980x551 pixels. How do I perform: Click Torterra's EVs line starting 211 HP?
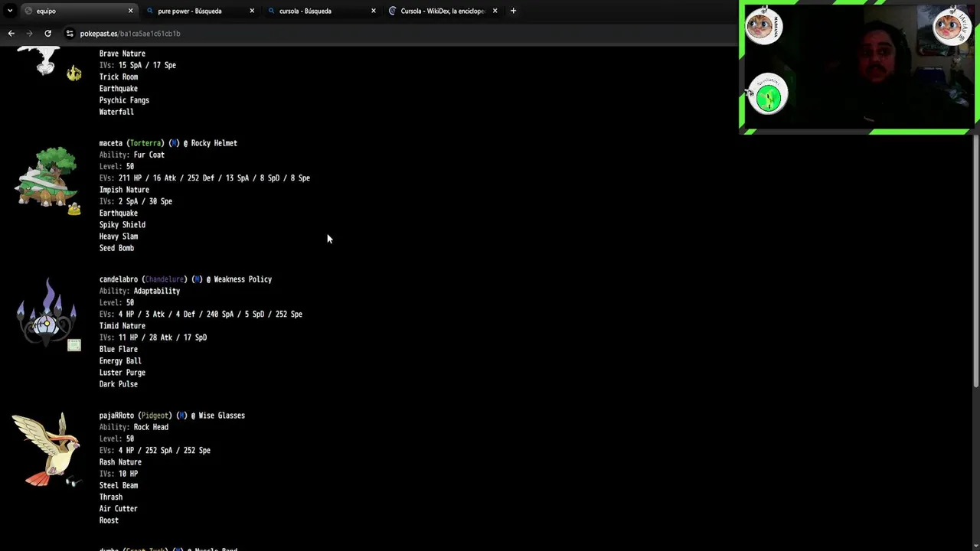tap(204, 178)
